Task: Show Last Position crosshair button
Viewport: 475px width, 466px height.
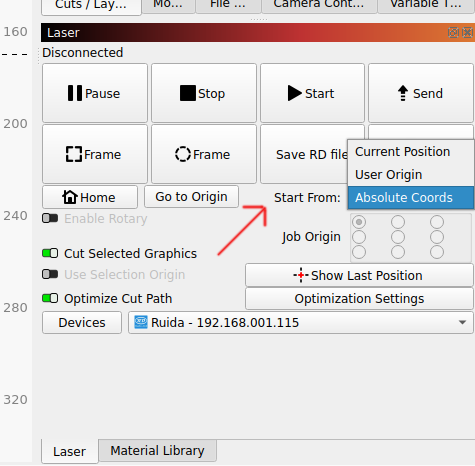Action: (x=359, y=276)
